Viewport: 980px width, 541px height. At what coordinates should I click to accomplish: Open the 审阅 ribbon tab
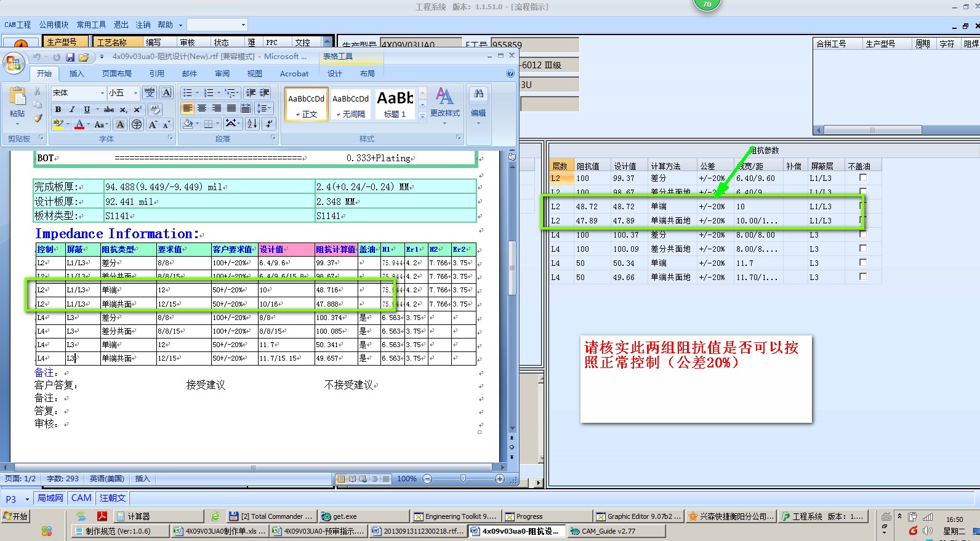tap(222, 73)
